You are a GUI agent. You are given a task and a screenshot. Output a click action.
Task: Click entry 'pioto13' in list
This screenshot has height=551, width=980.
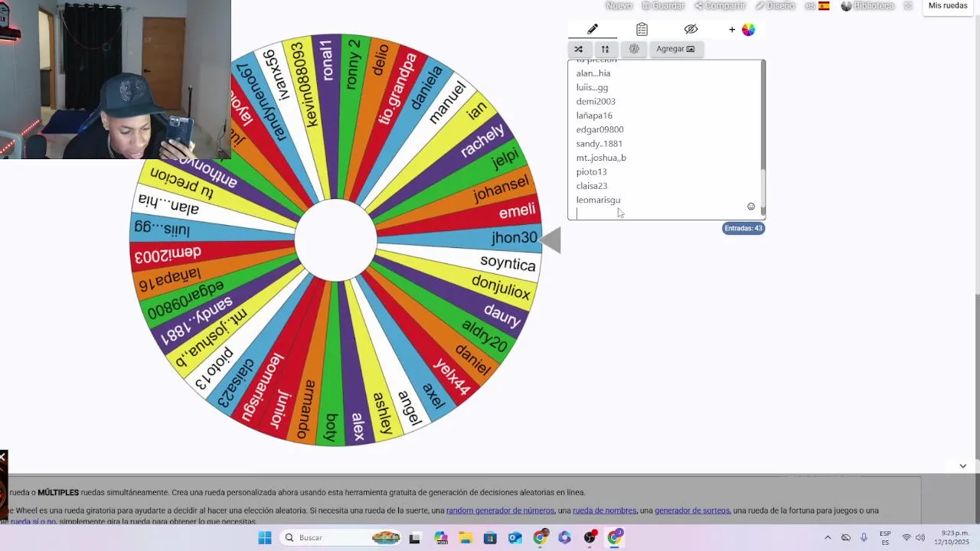coord(591,171)
